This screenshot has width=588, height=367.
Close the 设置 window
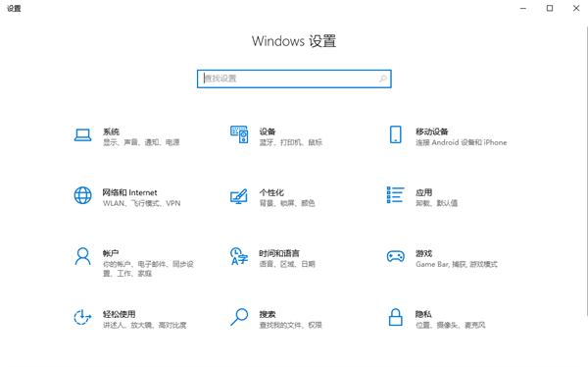point(576,8)
